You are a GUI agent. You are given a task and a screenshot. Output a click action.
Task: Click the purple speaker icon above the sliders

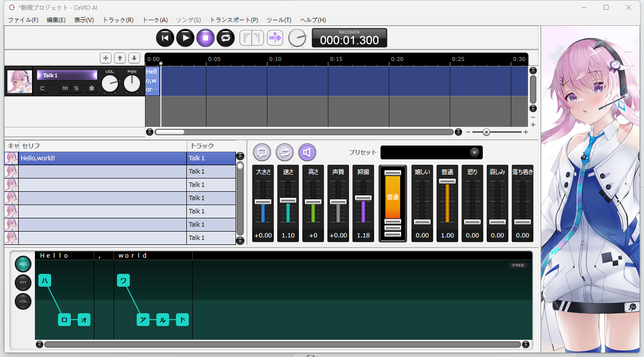[307, 152]
